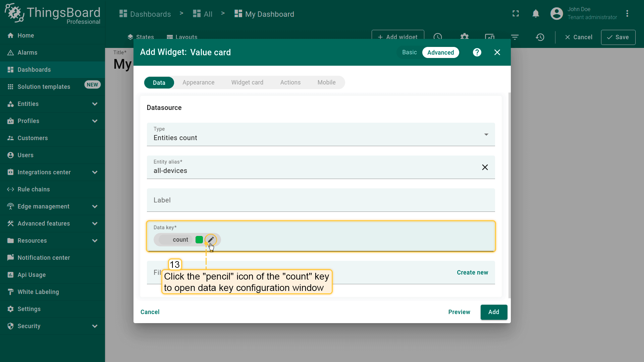The width and height of the screenshot is (644, 362).
Task: Click the Create new filter link
Action: [x=472, y=273]
